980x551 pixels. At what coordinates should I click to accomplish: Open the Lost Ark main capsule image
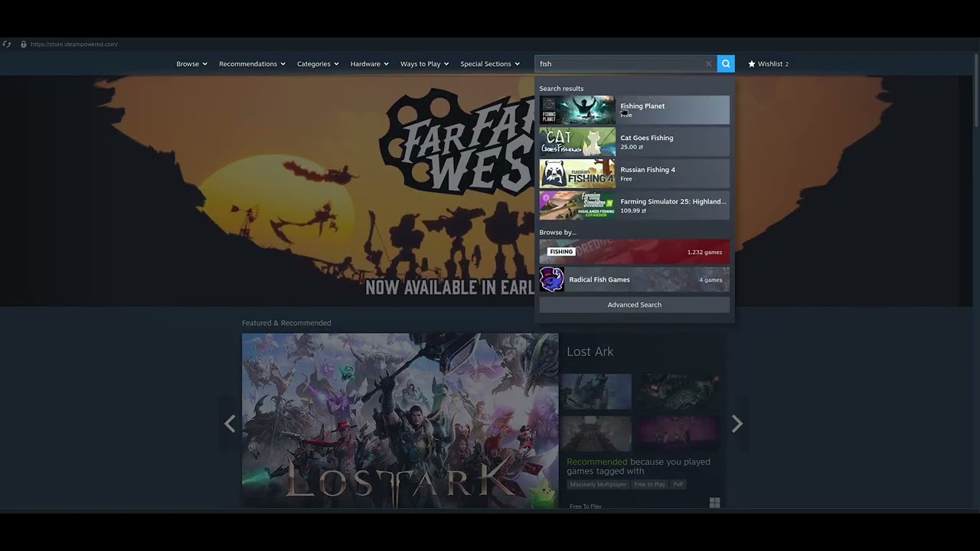click(x=400, y=420)
